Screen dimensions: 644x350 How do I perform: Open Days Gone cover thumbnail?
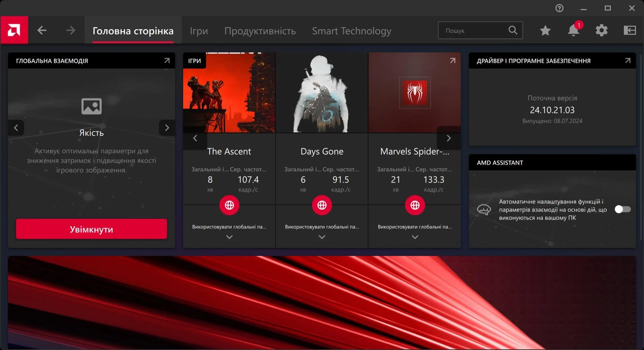click(x=322, y=92)
